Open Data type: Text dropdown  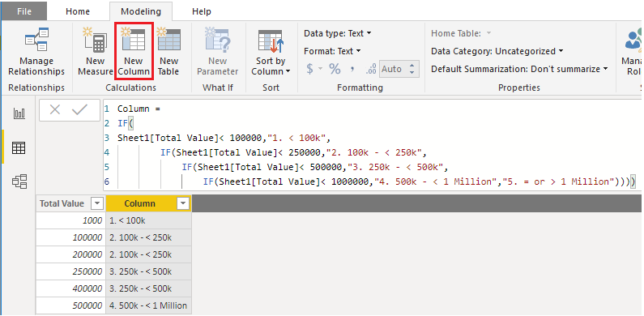[337, 33]
